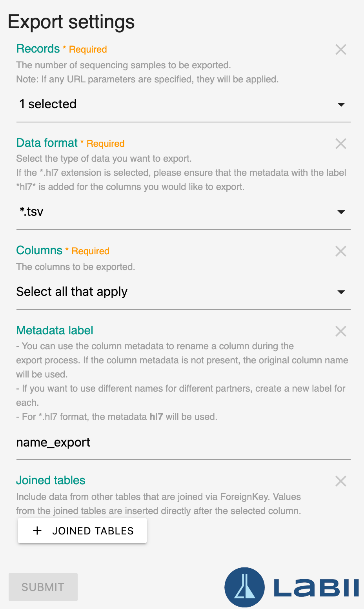Click the plus icon on Joined Tables button
The height and width of the screenshot is (609, 364).
click(x=37, y=531)
